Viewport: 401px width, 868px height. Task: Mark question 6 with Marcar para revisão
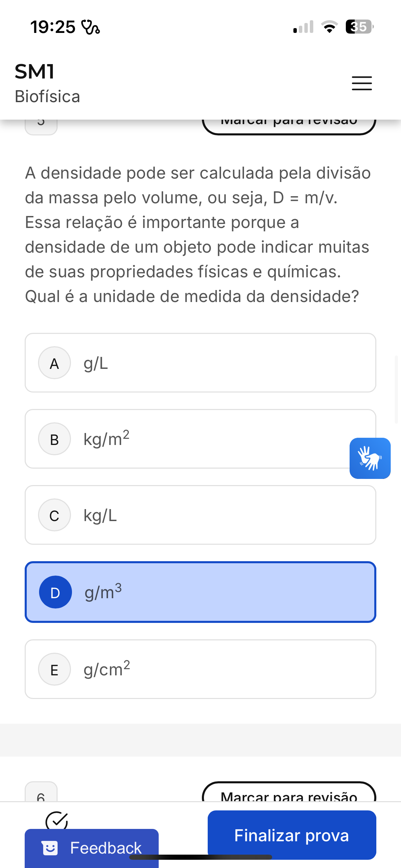[x=289, y=795]
